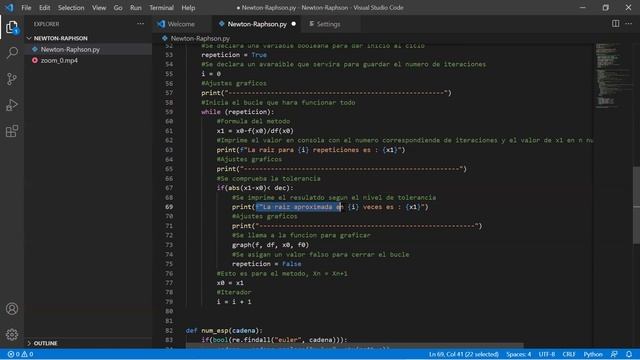Screen dimensions: 640x360
Task: Expand the OUTLINE section
Action: pyautogui.click(x=45, y=343)
